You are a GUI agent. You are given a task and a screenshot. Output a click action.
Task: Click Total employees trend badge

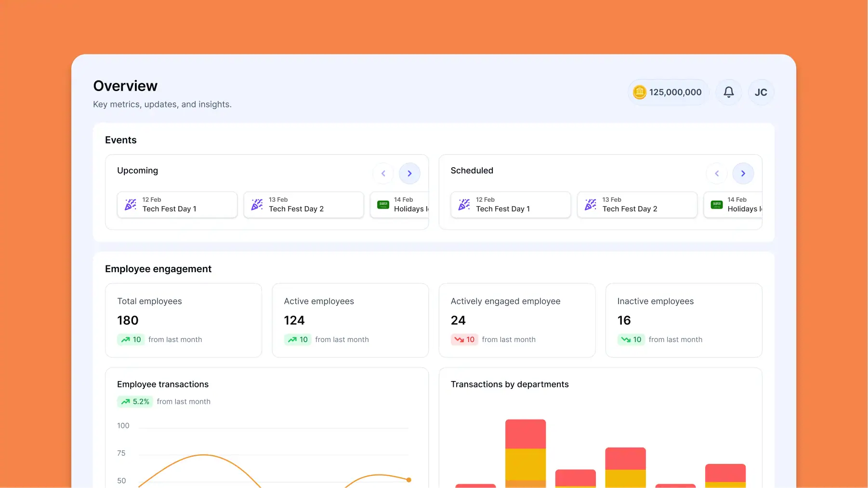tap(131, 340)
